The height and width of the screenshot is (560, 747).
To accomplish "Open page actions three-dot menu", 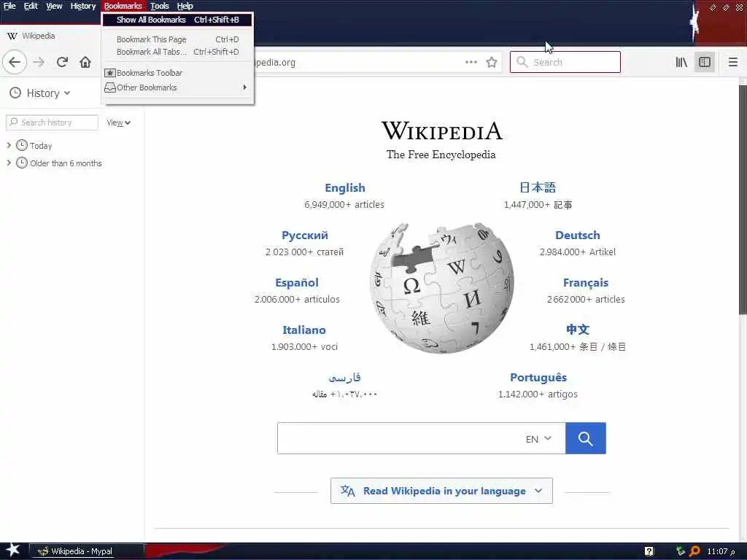I will (471, 62).
